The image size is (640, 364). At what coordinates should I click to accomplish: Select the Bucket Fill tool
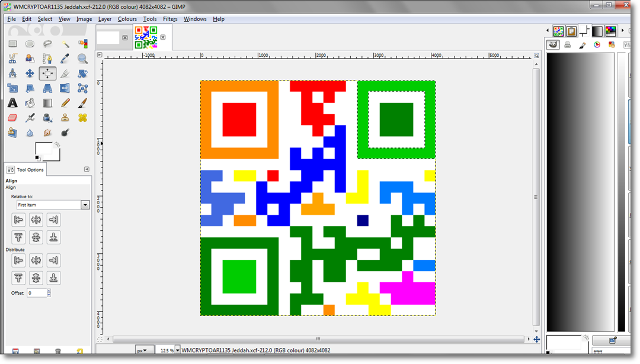point(30,103)
